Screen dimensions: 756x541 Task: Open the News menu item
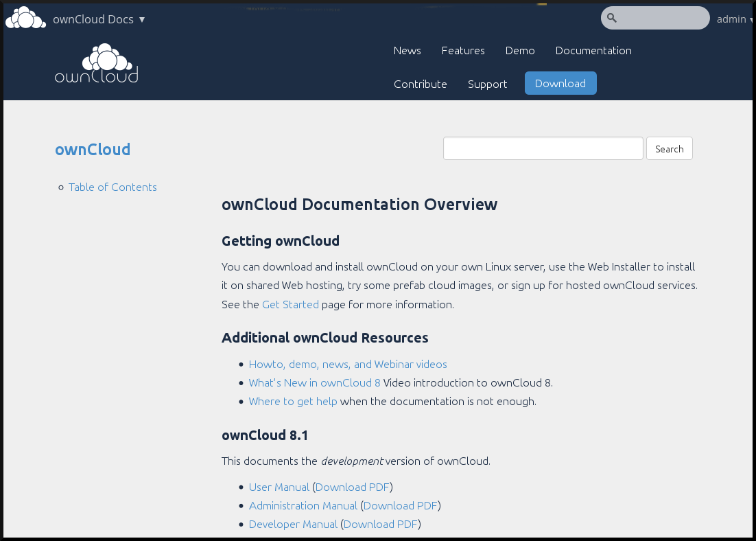point(407,51)
